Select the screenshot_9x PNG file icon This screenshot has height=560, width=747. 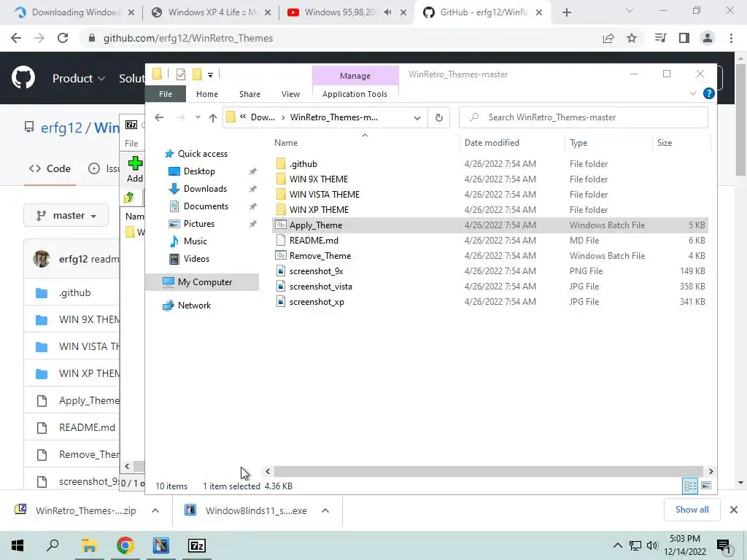(x=281, y=271)
